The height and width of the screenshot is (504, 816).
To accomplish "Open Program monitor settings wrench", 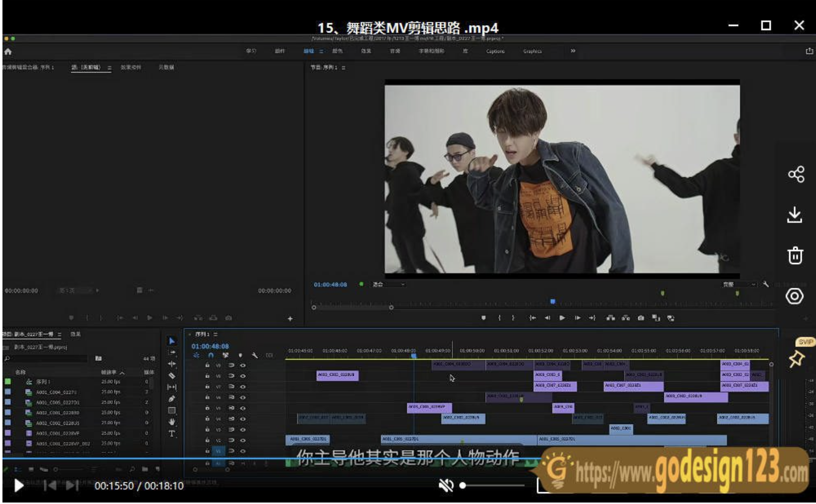I will click(x=766, y=284).
